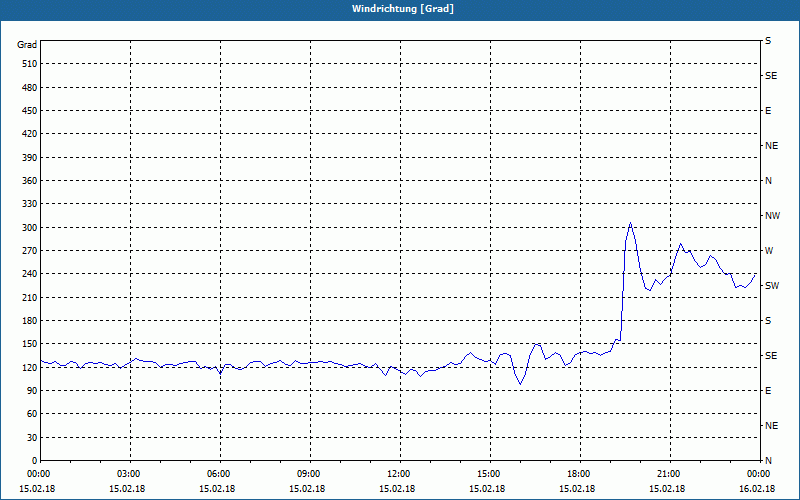800x500 pixels.
Task: Choose the 180 y-axis label
Action: click(x=30, y=321)
